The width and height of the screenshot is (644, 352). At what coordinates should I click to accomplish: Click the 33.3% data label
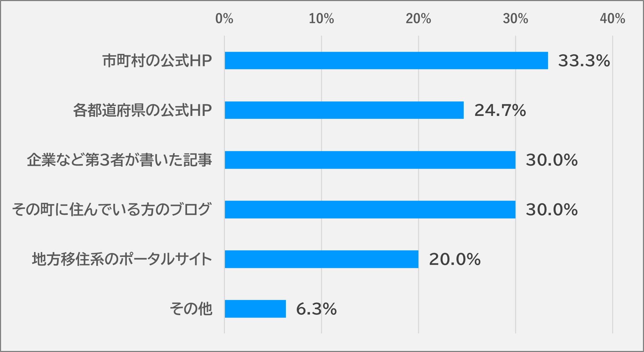(584, 61)
